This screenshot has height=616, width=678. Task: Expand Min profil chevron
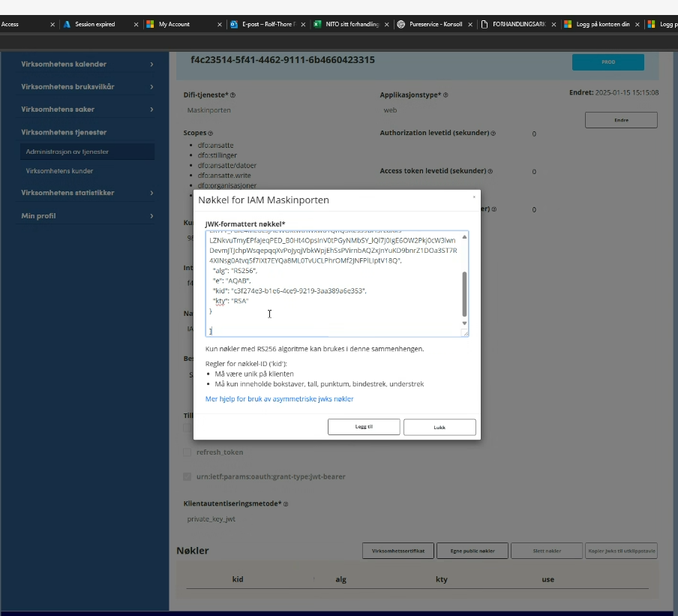point(151,216)
